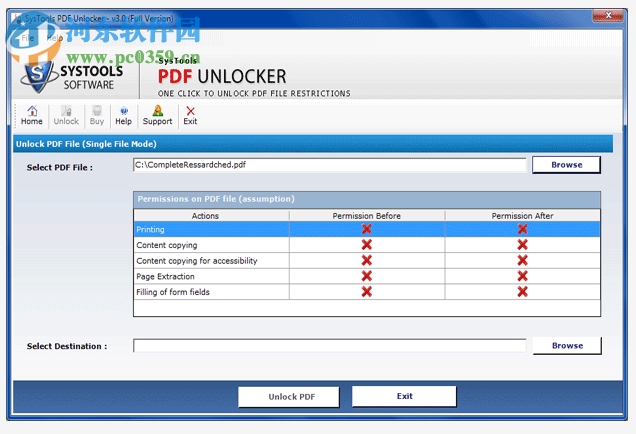The width and height of the screenshot is (636, 434).
Task: Click the Home toolbar icon
Action: click(32, 116)
